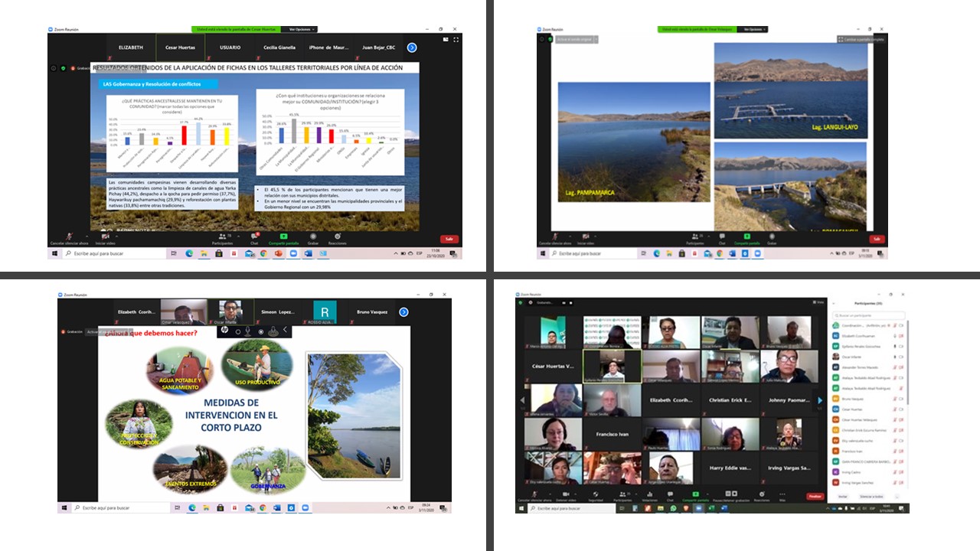Viewport: 980px width, 551px height.
Task: Open more options beside Silenciar a todos
Action: (897, 496)
